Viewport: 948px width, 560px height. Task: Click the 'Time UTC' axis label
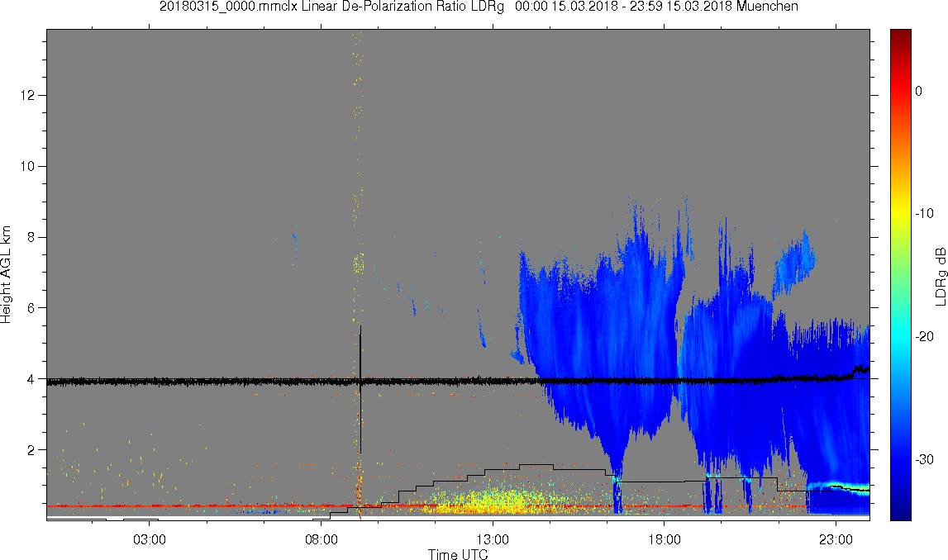458,554
